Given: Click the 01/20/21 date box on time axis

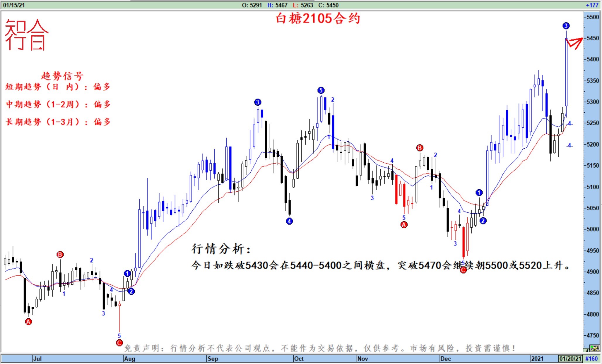Looking at the screenshot, I should coord(570,358).
